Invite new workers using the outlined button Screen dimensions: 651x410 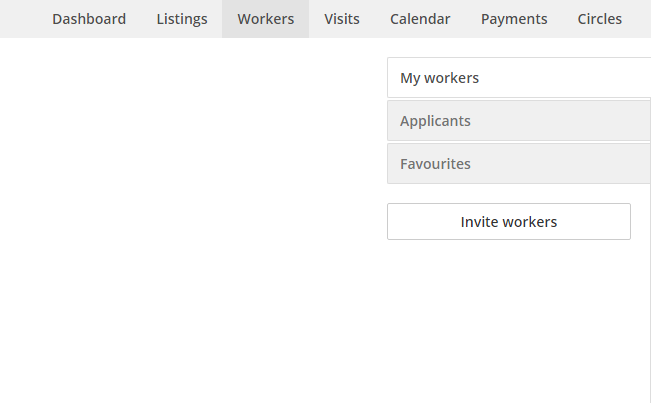509,222
